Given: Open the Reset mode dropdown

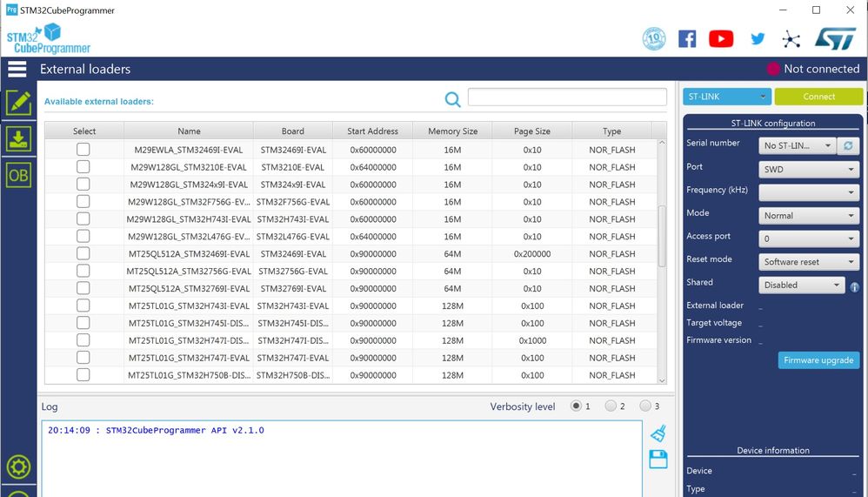Looking at the screenshot, I should (x=809, y=262).
